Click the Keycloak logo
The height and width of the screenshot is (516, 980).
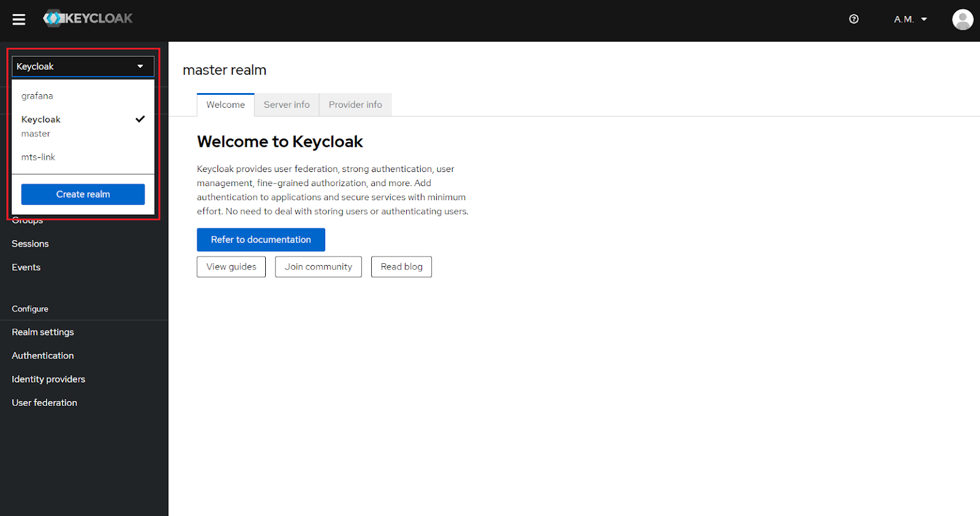[x=88, y=18]
